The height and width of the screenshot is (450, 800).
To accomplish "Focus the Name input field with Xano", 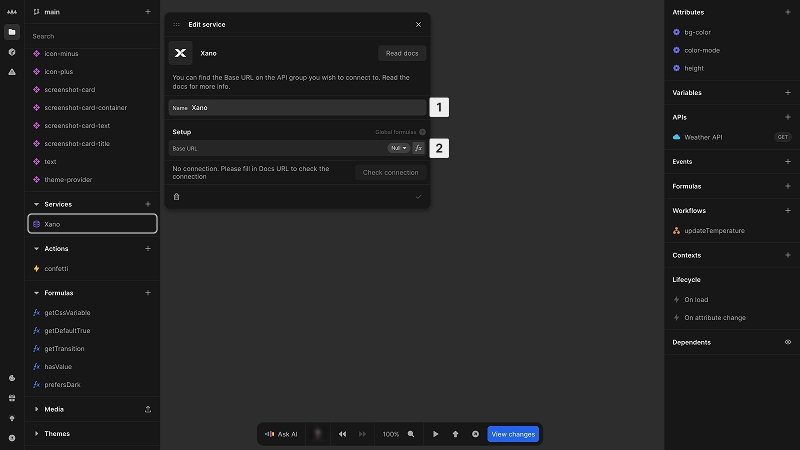I will point(297,108).
